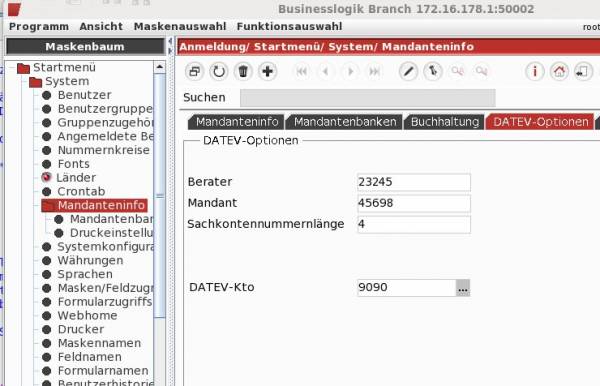Click the duplicate window toolbar icon

pos(194,72)
